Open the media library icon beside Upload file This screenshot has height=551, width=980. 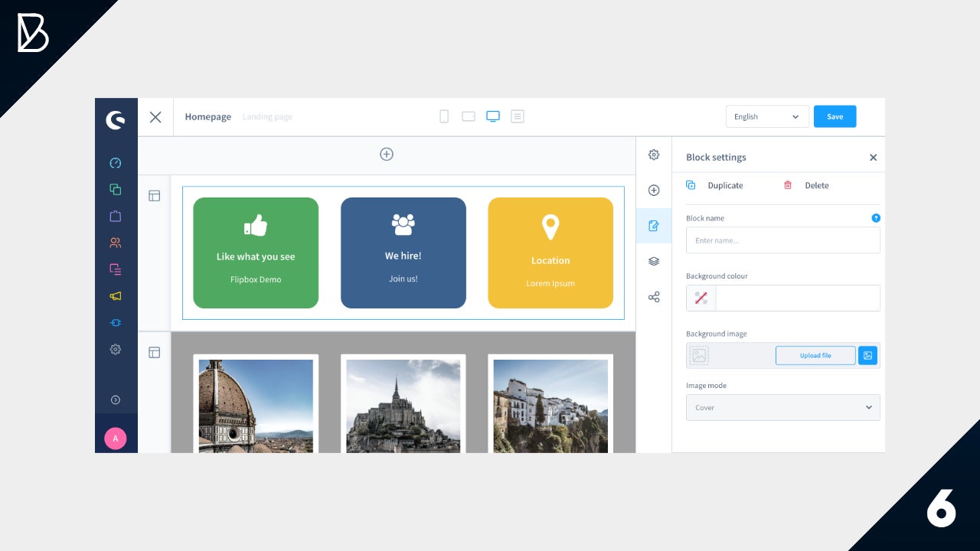pos(867,355)
